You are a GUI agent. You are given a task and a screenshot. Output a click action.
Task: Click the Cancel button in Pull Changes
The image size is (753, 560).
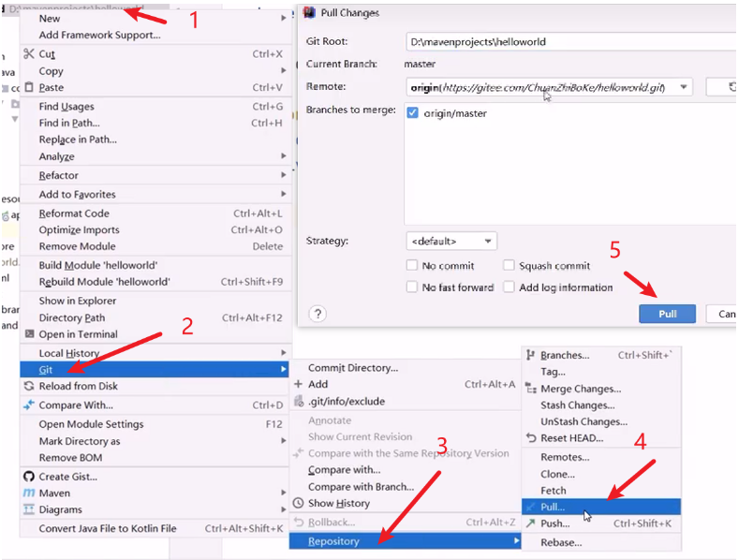[x=721, y=314]
